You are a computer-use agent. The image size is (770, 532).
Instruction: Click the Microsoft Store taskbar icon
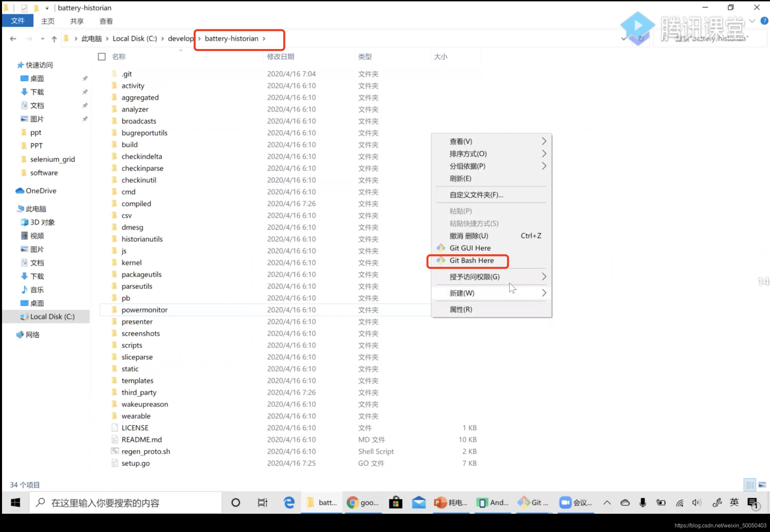tap(395, 503)
